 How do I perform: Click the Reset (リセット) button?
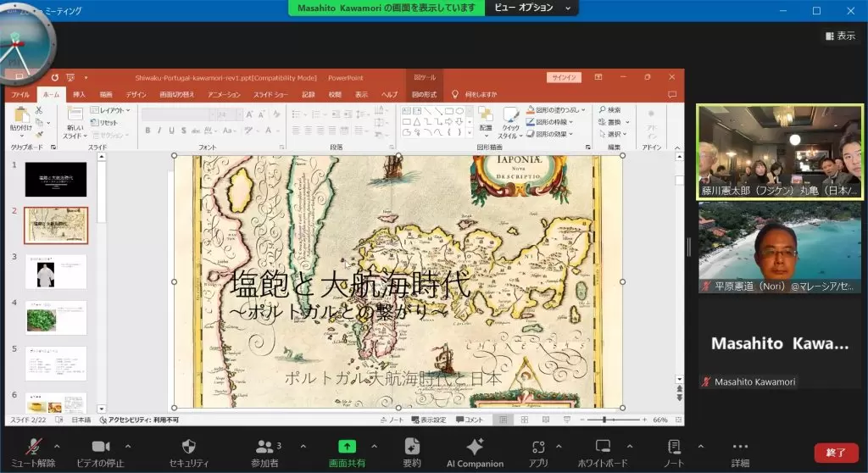pos(104,122)
